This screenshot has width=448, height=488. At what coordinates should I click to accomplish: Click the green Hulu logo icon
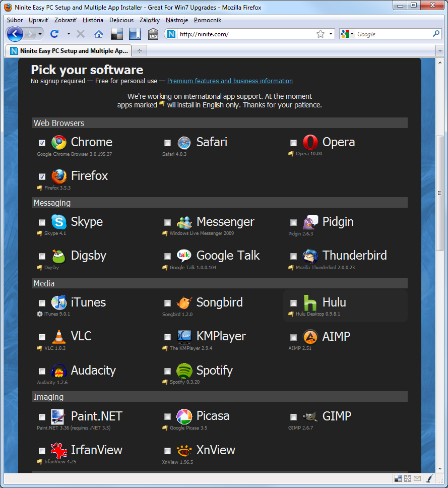coord(310,302)
